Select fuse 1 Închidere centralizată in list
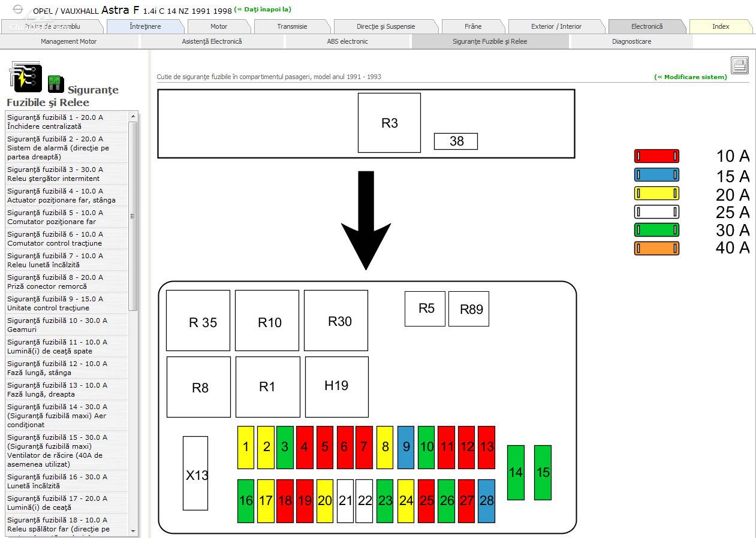Screen dimensions: 756x538 67,122
